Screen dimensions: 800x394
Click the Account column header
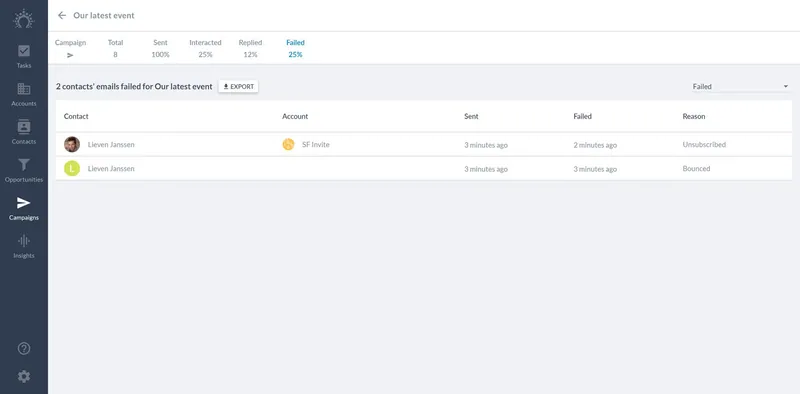pyautogui.click(x=295, y=116)
